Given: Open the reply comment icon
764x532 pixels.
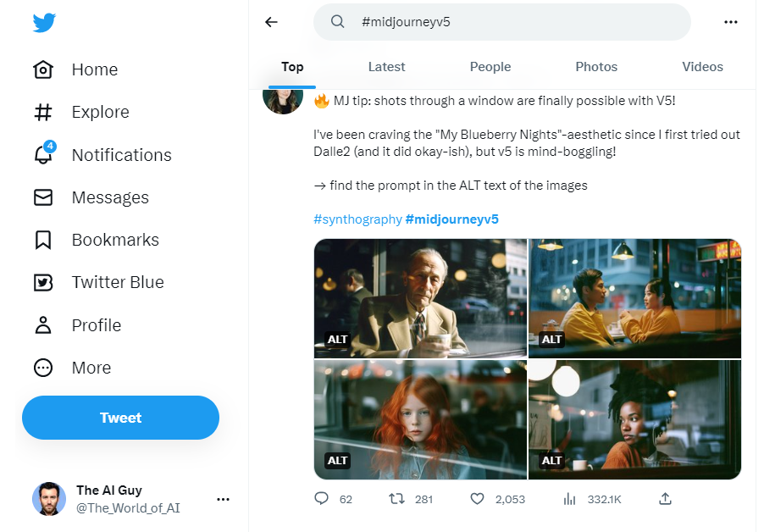Looking at the screenshot, I should [x=321, y=499].
